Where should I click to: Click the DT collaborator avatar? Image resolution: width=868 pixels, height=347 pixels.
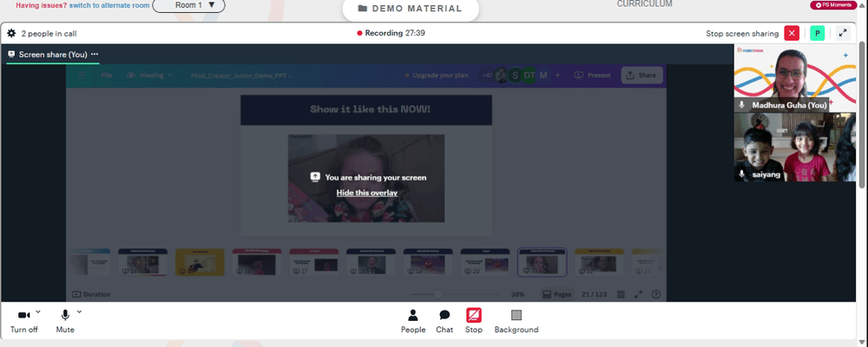(529, 75)
